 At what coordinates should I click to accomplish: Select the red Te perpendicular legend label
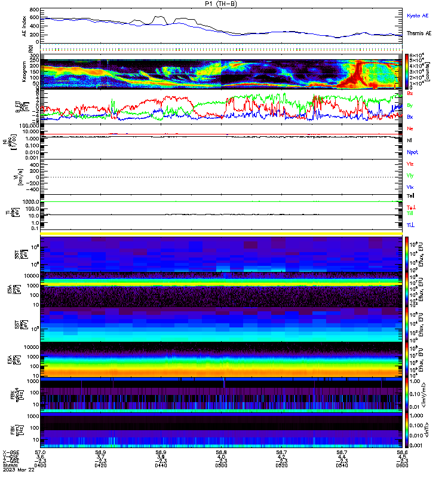click(x=411, y=207)
